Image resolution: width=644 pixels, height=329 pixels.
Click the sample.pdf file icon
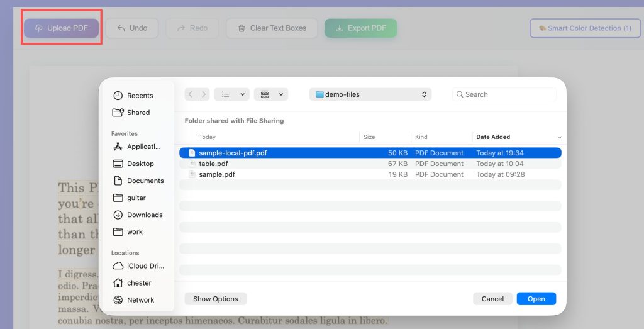tap(192, 174)
